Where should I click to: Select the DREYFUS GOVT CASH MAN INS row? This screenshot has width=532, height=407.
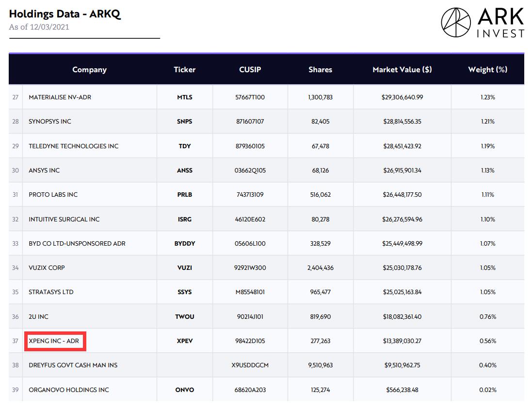pos(73,365)
